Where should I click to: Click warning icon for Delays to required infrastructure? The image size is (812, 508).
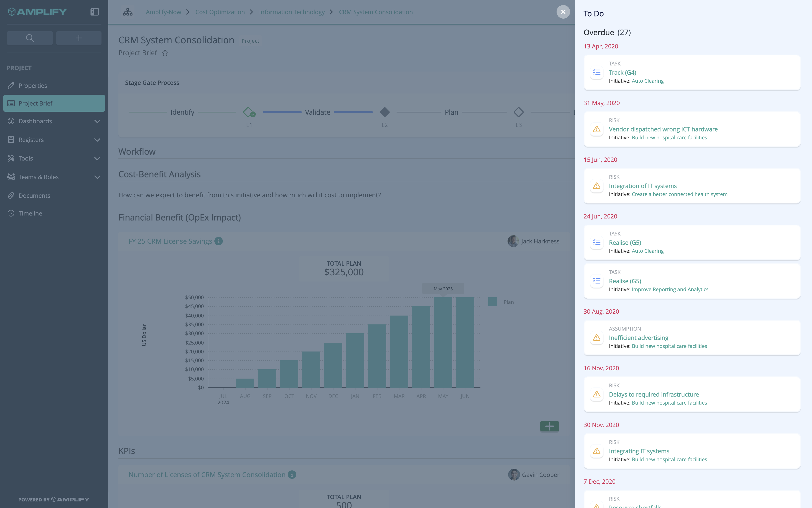(x=597, y=394)
